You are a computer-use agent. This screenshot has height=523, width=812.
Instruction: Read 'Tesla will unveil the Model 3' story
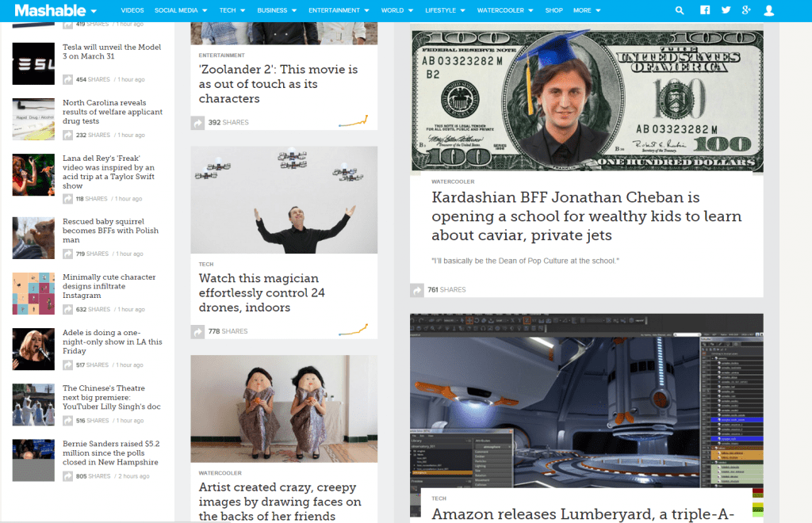tap(112, 52)
